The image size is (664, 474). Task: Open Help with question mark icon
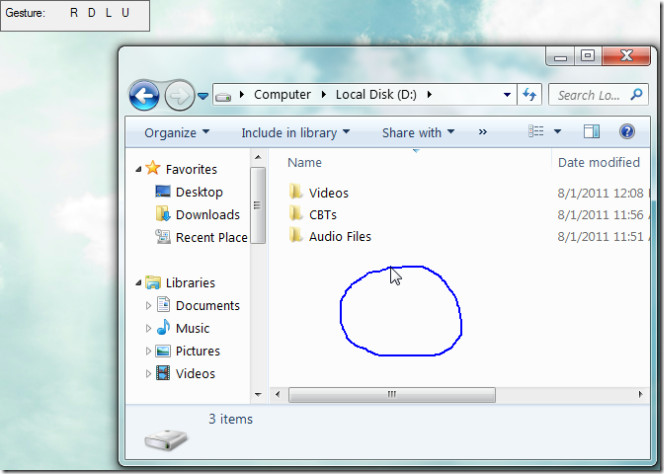[627, 131]
